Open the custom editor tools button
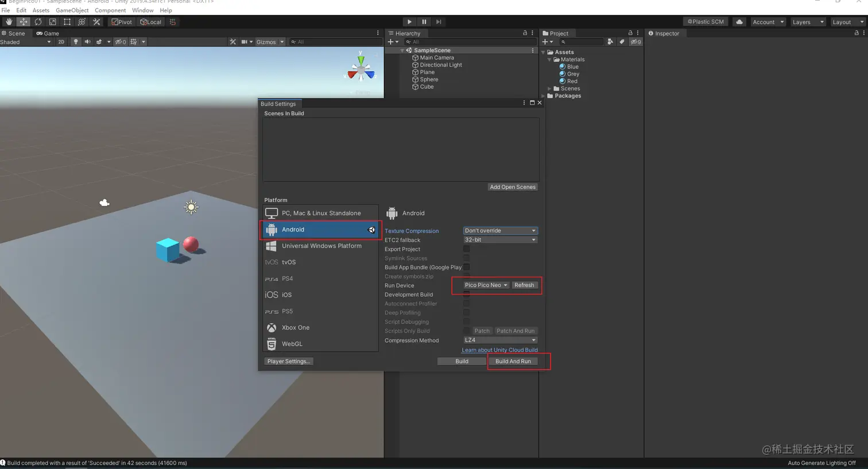Screen dimensions: 868x469 point(96,22)
